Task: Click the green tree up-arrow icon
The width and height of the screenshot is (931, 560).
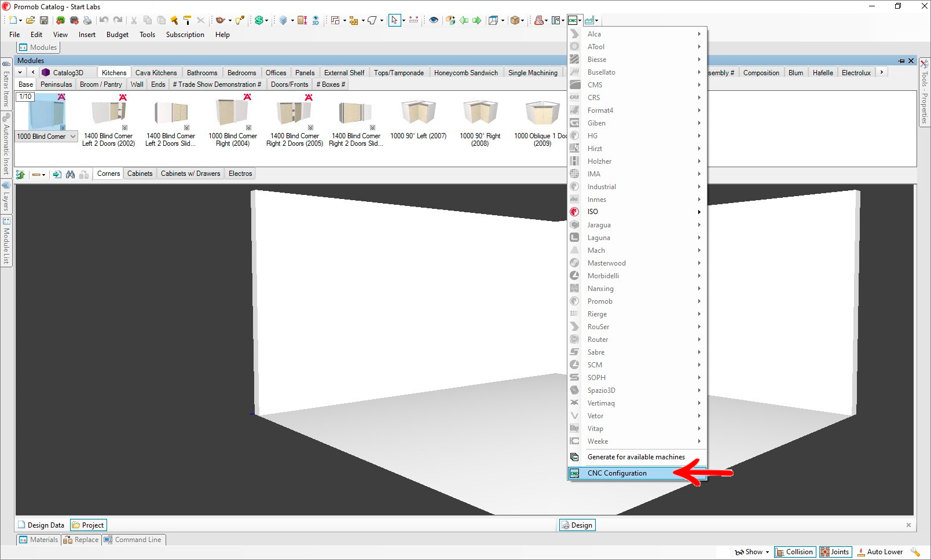Action: [21, 174]
